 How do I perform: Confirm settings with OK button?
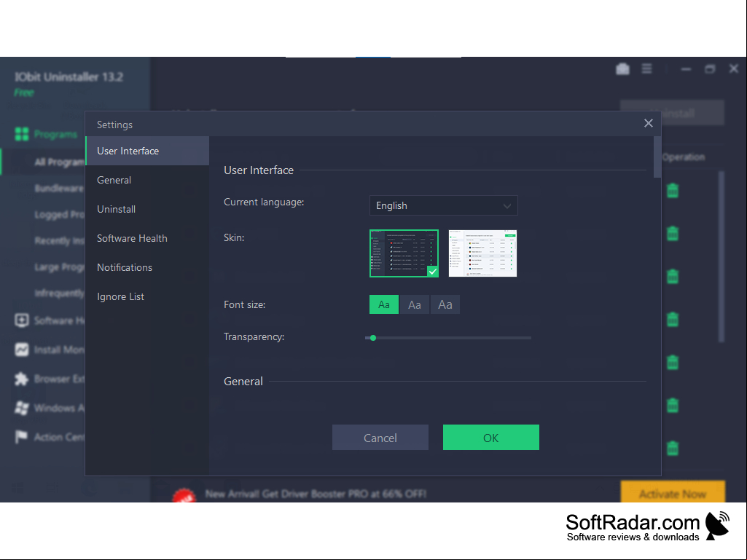coord(491,438)
